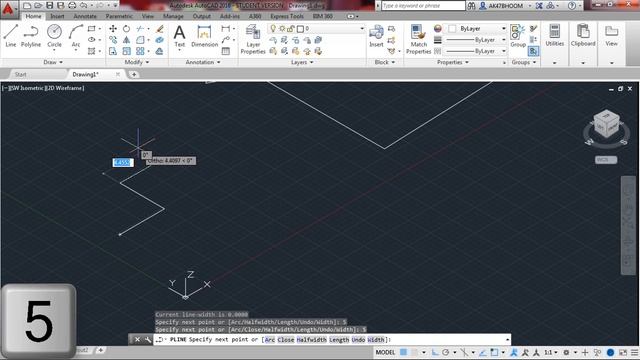Click the Erase tool icon

pyautogui.click(x=160, y=29)
